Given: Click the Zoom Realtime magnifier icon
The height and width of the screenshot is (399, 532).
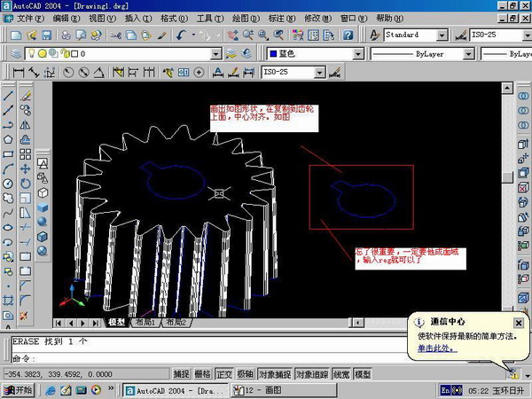Looking at the screenshot, I should coord(248,35).
